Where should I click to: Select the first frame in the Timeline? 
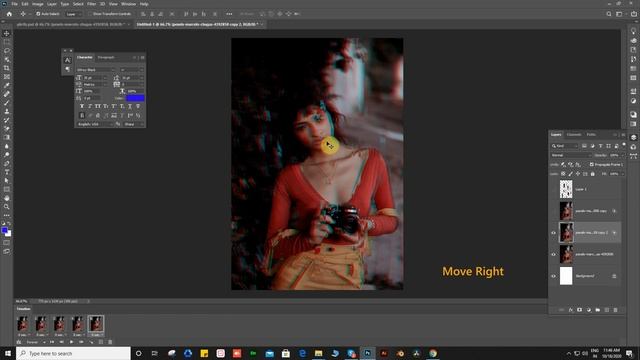coord(23,324)
